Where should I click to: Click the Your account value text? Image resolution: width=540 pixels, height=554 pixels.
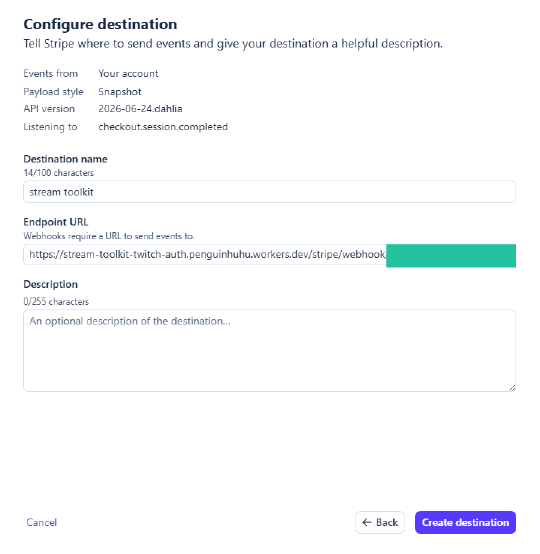point(128,73)
